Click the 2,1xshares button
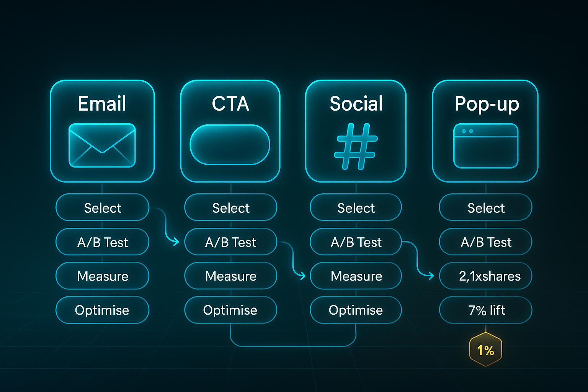 click(x=485, y=276)
